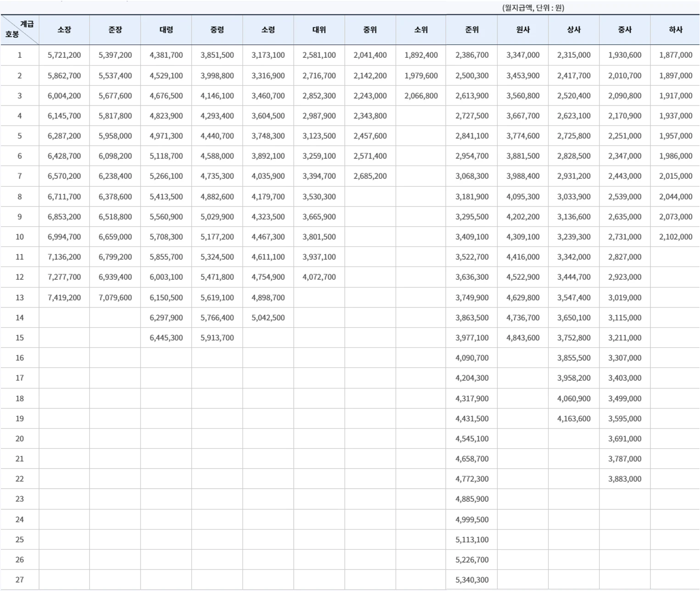Select the 5,721,200 cell under 소장

click(x=64, y=55)
